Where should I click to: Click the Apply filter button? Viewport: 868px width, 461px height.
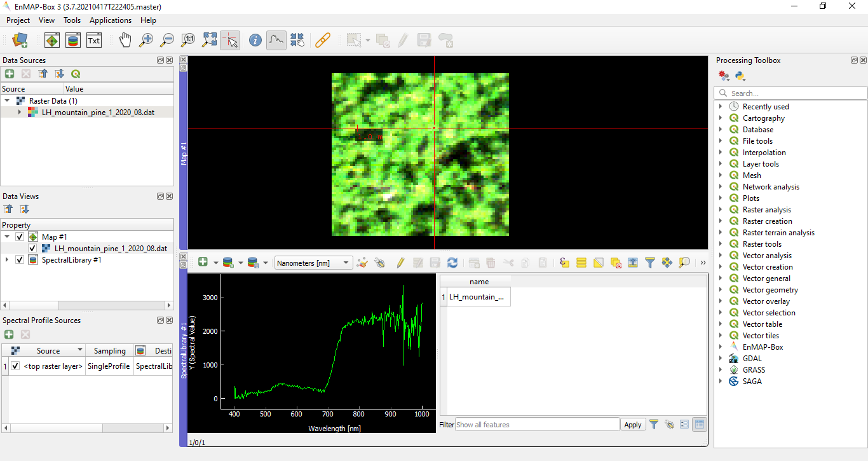(x=632, y=425)
